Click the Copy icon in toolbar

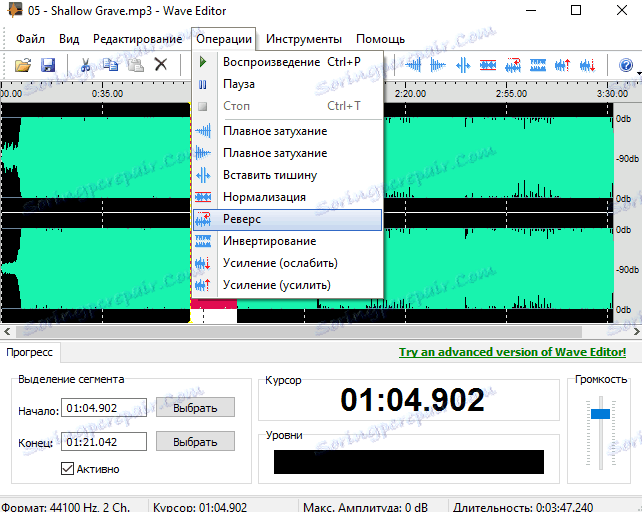tap(110, 65)
